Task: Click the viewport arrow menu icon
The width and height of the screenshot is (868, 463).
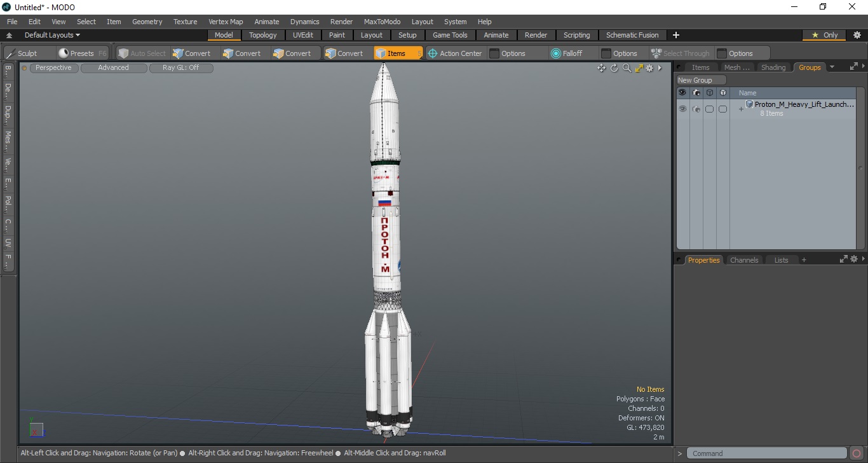Action: coord(660,68)
